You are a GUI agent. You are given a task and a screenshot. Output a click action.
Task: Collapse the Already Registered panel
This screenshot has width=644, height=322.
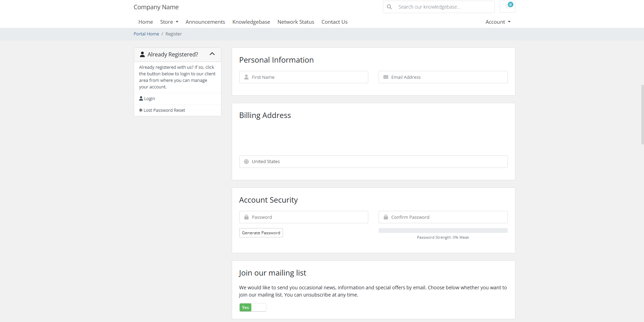pyautogui.click(x=212, y=54)
